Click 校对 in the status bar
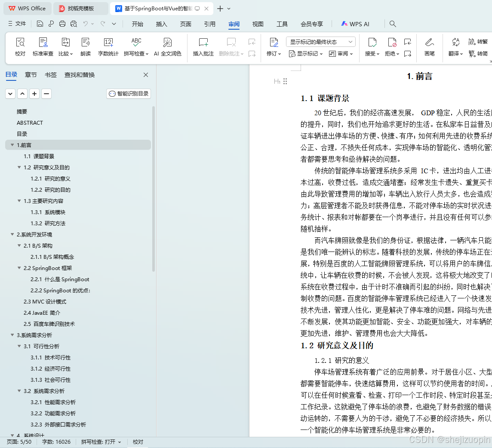492x448 pixels. 138,442
